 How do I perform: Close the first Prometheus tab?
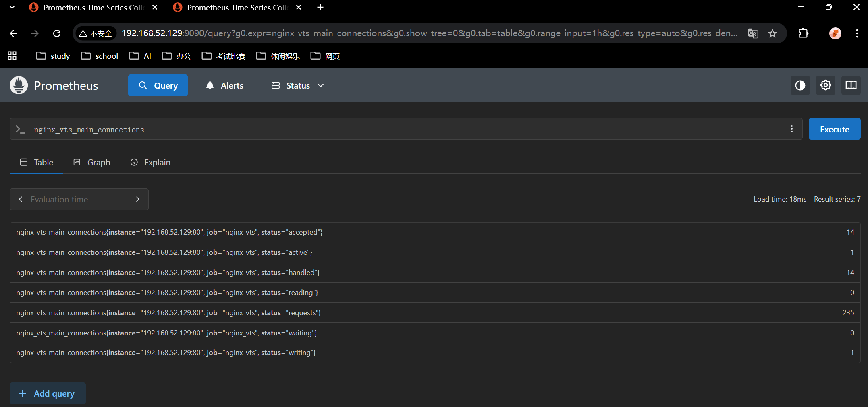pyautogui.click(x=155, y=7)
